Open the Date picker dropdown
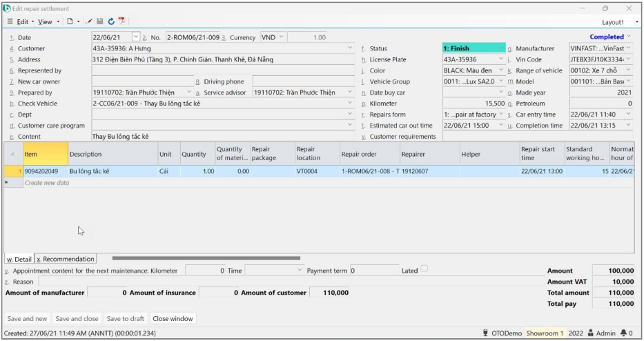This screenshot has width=644, height=341. pyautogui.click(x=136, y=37)
